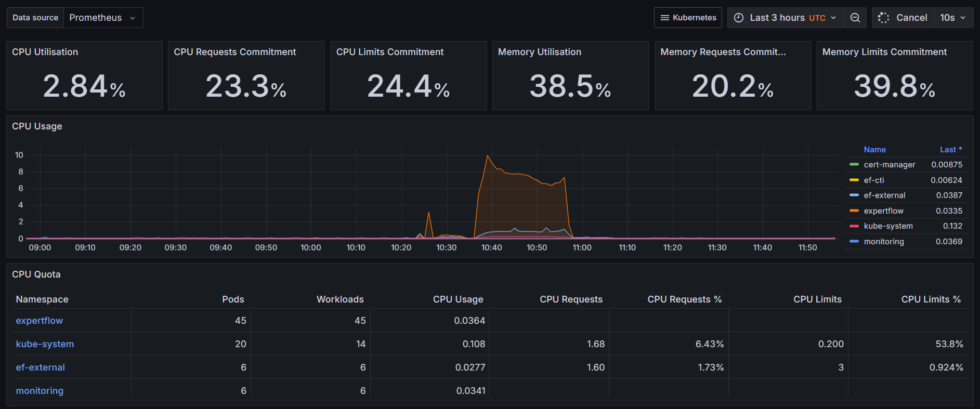Expand the Last 3 hours time range picker
Screen dimensions: 980x409
[x=787, y=18]
